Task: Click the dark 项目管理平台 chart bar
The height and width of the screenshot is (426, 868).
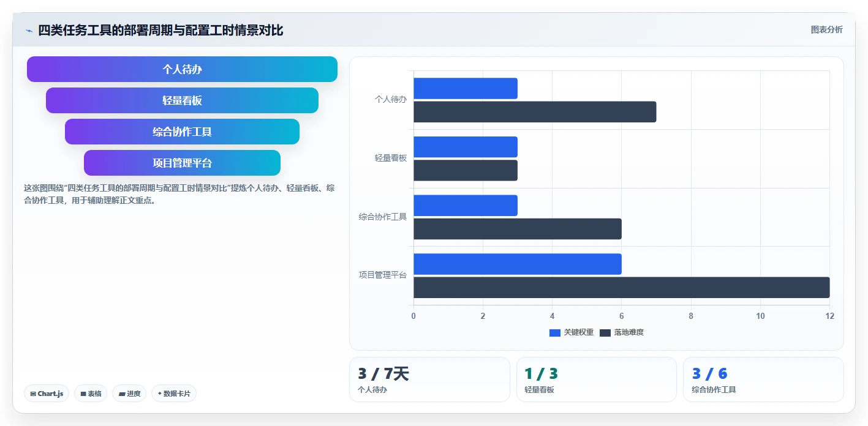Action: 622,288
